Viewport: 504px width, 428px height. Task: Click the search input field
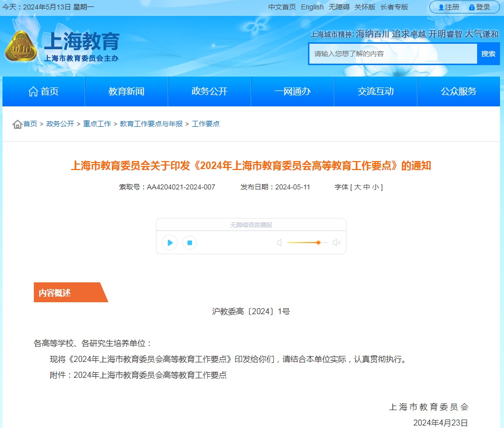coord(393,54)
